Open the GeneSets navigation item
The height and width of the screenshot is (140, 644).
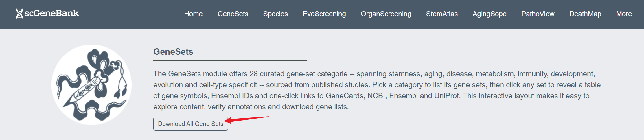[233, 14]
